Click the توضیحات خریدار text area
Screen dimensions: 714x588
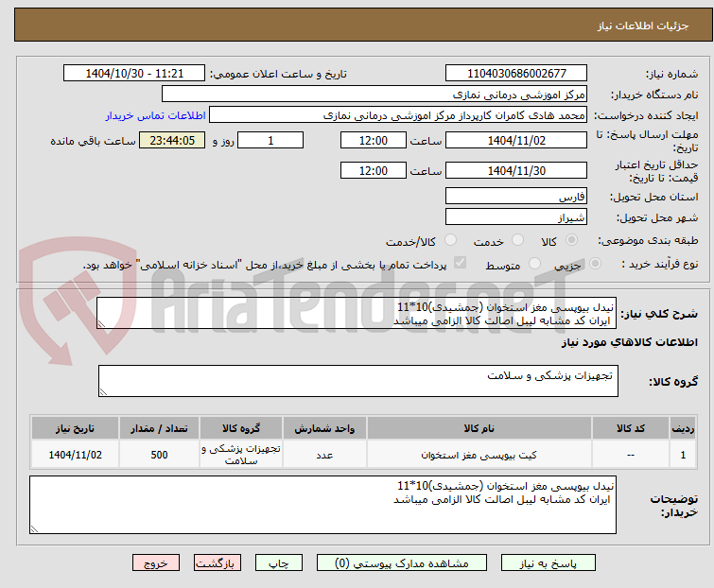click(322, 505)
